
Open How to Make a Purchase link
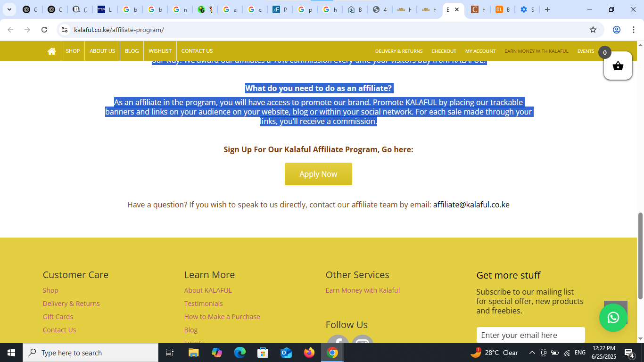point(222,317)
